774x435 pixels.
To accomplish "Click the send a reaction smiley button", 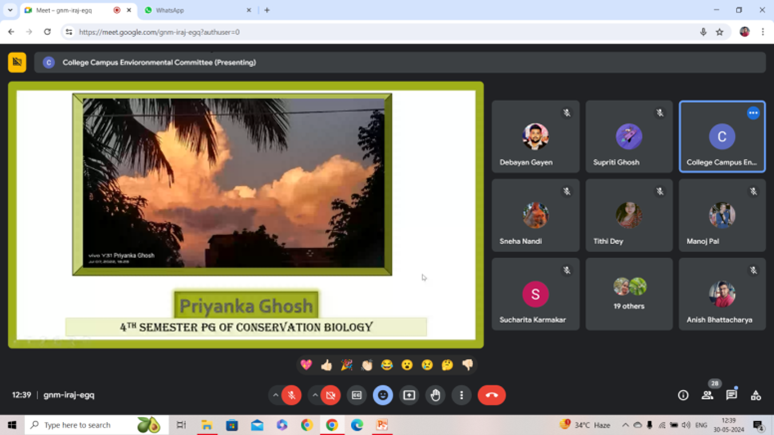I will coord(383,395).
